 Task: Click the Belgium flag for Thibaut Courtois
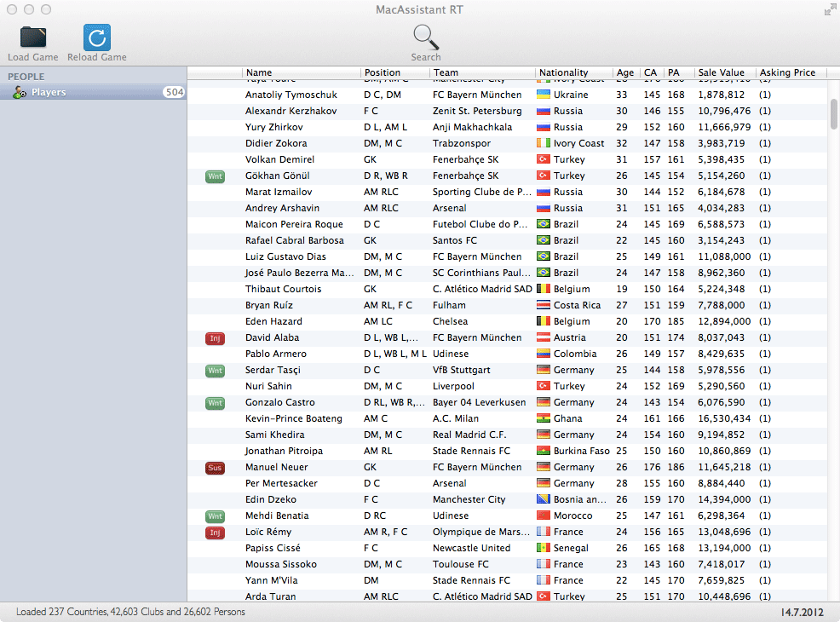[544, 289]
